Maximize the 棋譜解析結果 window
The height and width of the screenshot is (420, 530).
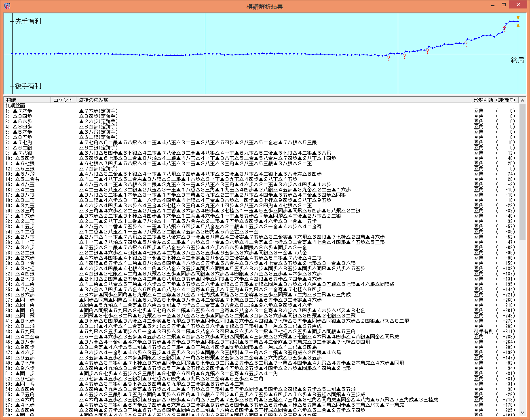click(504, 5)
